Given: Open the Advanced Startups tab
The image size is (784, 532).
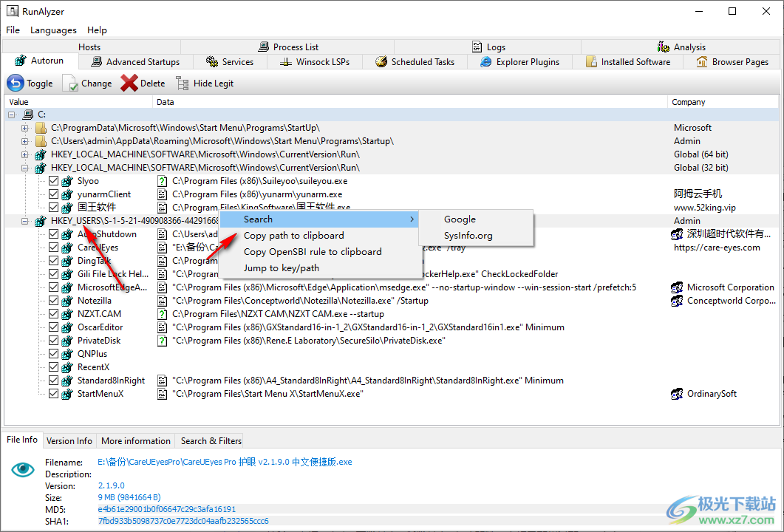Looking at the screenshot, I should (135, 62).
